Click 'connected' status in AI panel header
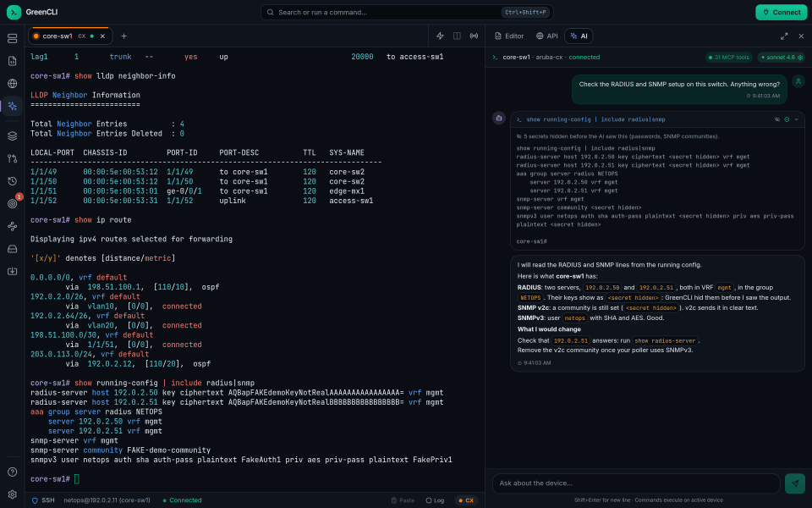This screenshot has width=812, height=508. 584,57
